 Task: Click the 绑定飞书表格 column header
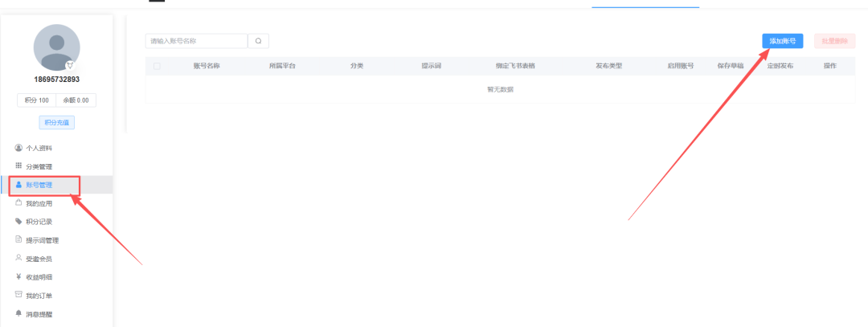515,66
